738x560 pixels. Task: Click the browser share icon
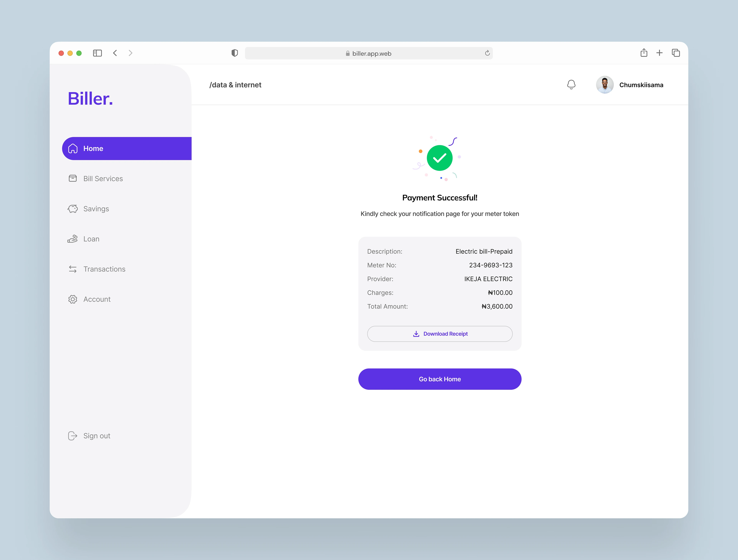644,53
